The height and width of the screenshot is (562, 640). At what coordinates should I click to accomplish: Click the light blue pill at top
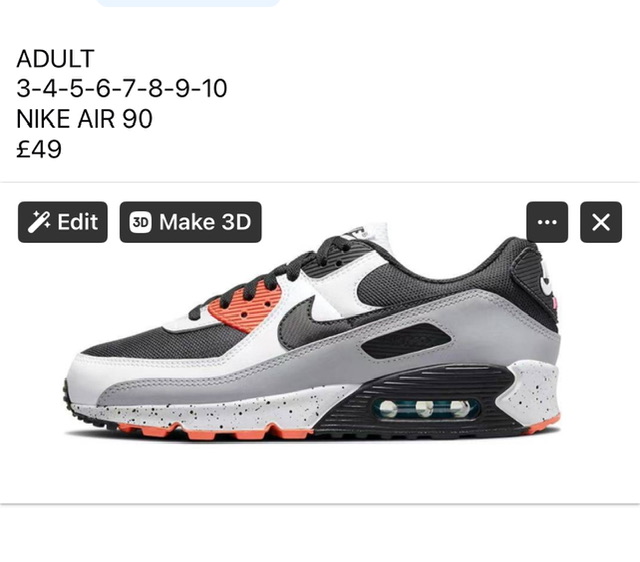pos(188,3)
